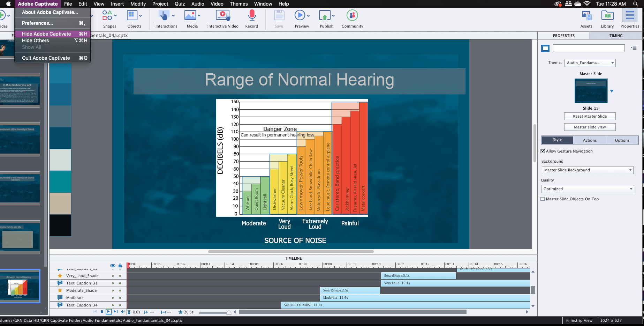This screenshot has height=326, width=644.
Task: Click the Publish icon
Action: (x=325, y=16)
